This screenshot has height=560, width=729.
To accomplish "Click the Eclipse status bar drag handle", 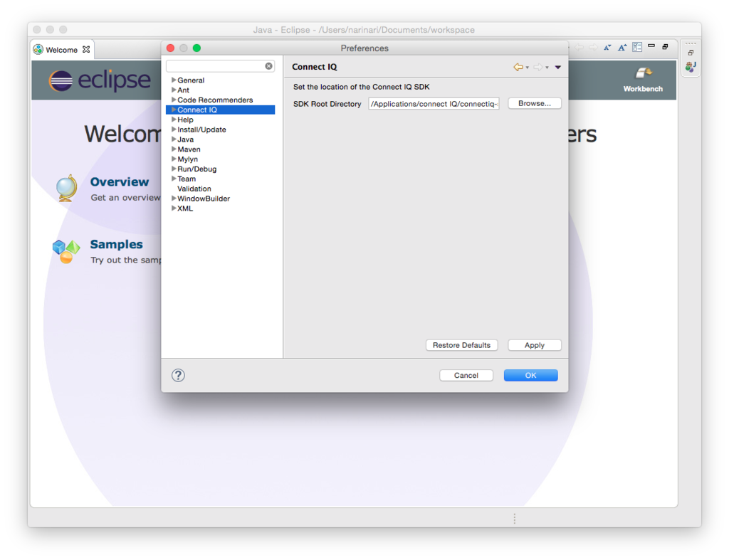I will [x=514, y=518].
